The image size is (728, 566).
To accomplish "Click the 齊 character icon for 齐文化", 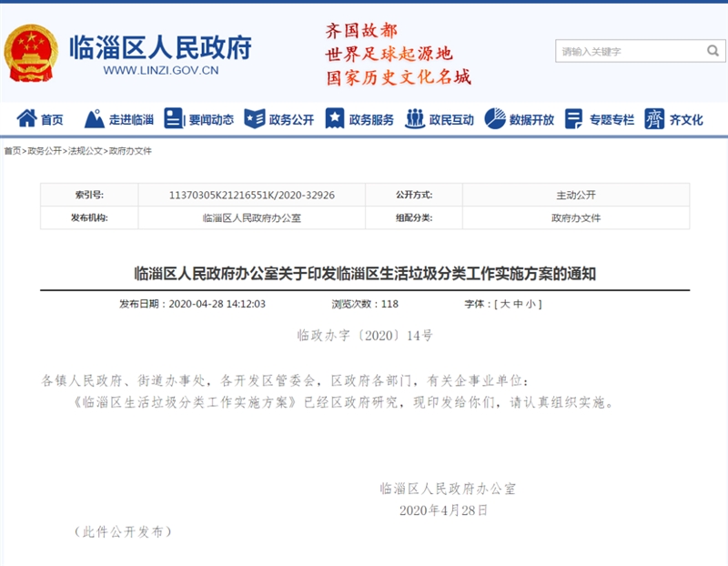I will [654, 119].
